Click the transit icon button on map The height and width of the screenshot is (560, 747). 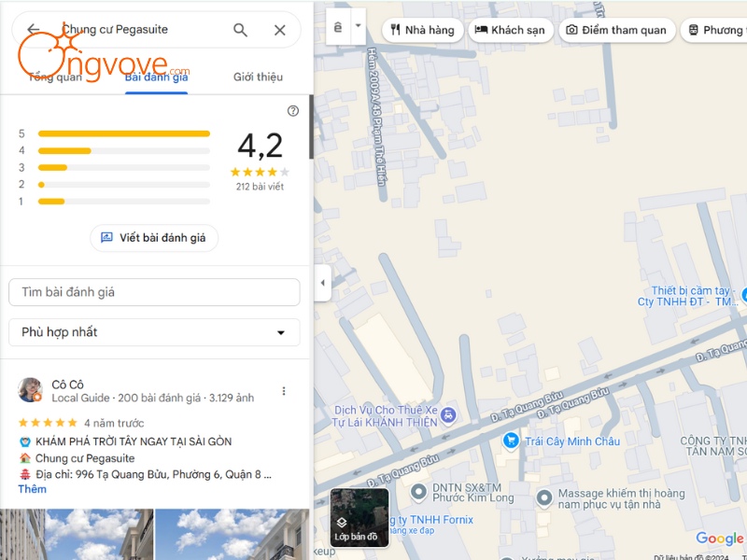coord(338,27)
